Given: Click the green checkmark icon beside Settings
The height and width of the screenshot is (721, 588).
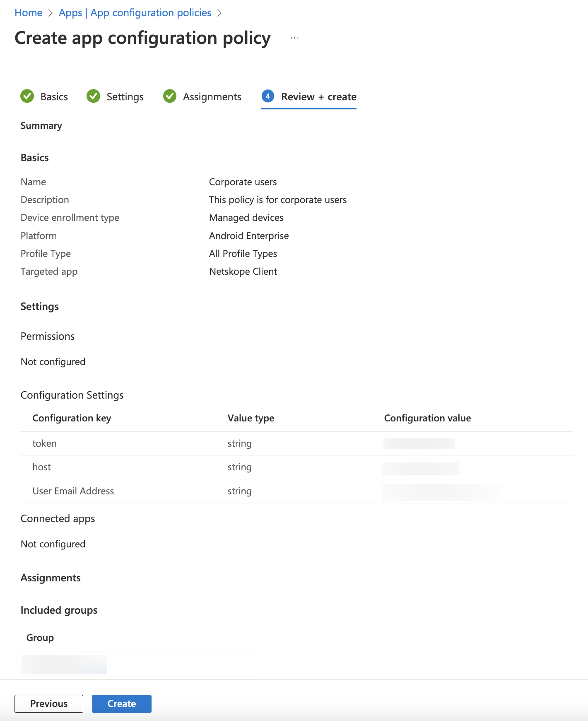Looking at the screenshot, I should pos(94,96).
